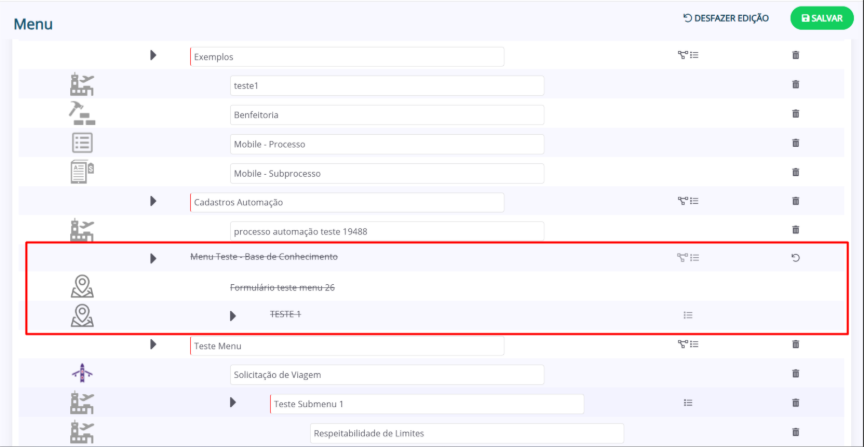Edit the Exemplos name field
The width and height of the screenshot is (864, 447).
[347, 57]
